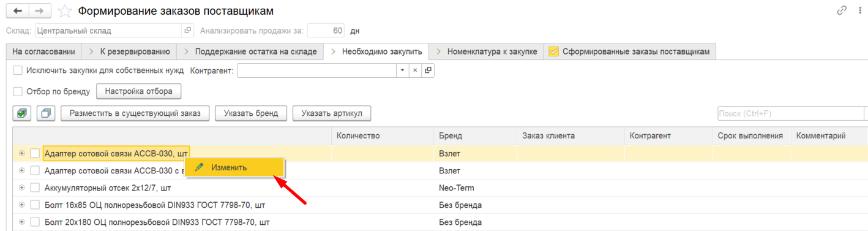868x231 pixels.
Task: Click the Срок выполнения column header
Action: 752,135
